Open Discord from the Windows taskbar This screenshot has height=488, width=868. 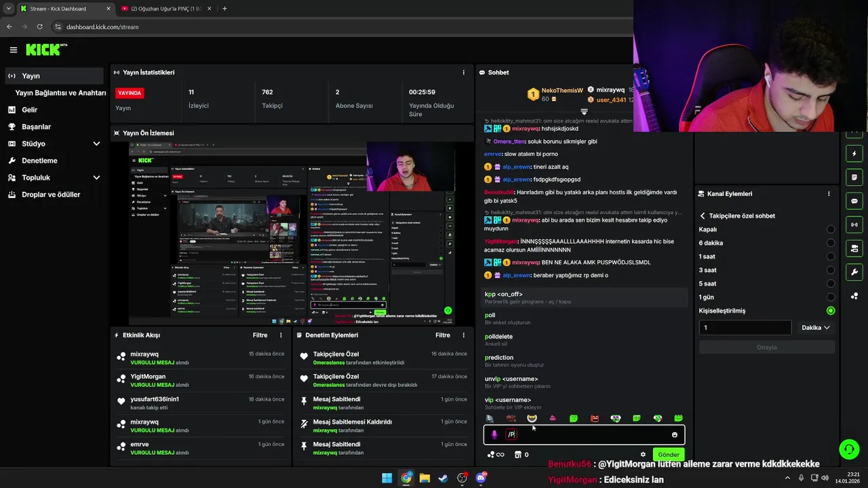pyautogui.click(x=481, y=478)
